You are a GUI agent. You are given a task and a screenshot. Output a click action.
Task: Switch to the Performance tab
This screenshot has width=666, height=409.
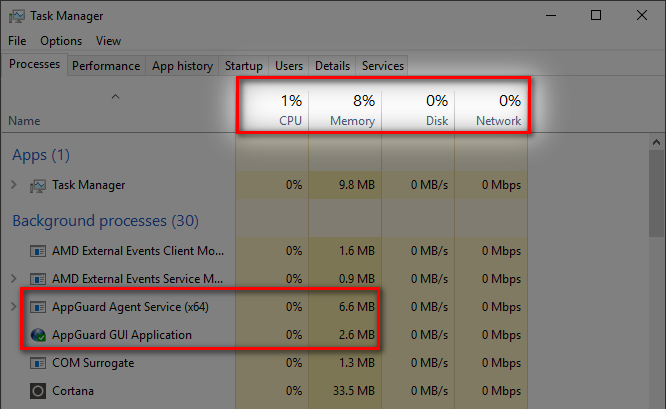[106, 66]
